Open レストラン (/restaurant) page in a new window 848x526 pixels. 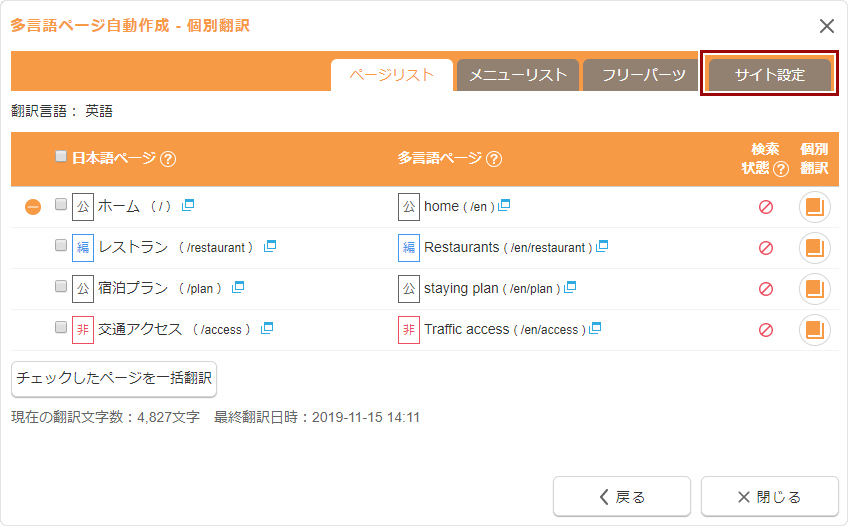(269, 247)
